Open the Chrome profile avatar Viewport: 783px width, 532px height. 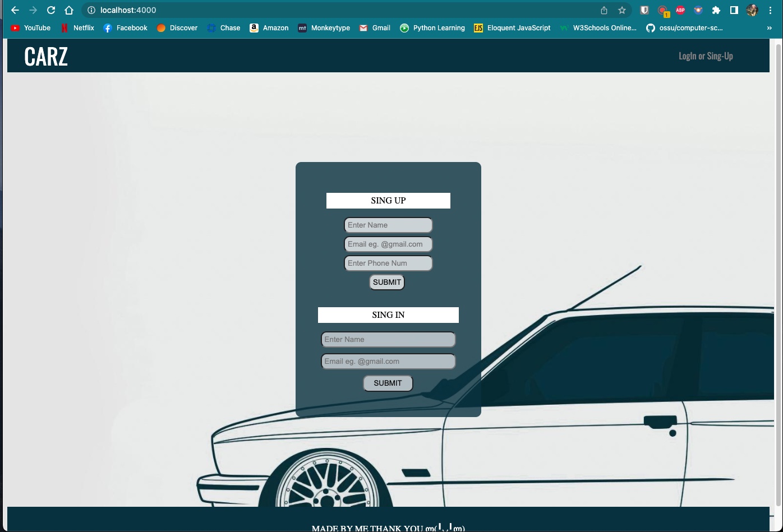click(x=752, y=10)
